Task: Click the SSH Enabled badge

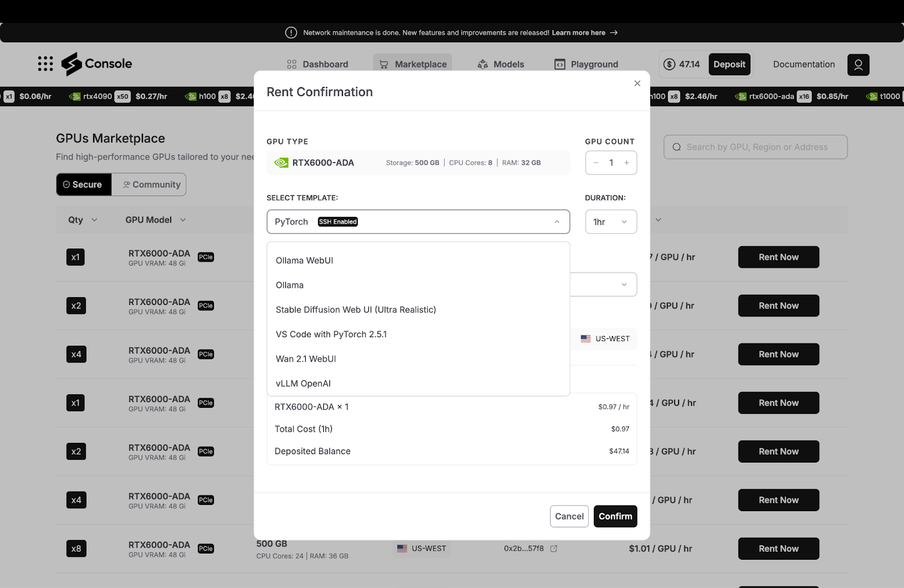Action: point(338,222)
